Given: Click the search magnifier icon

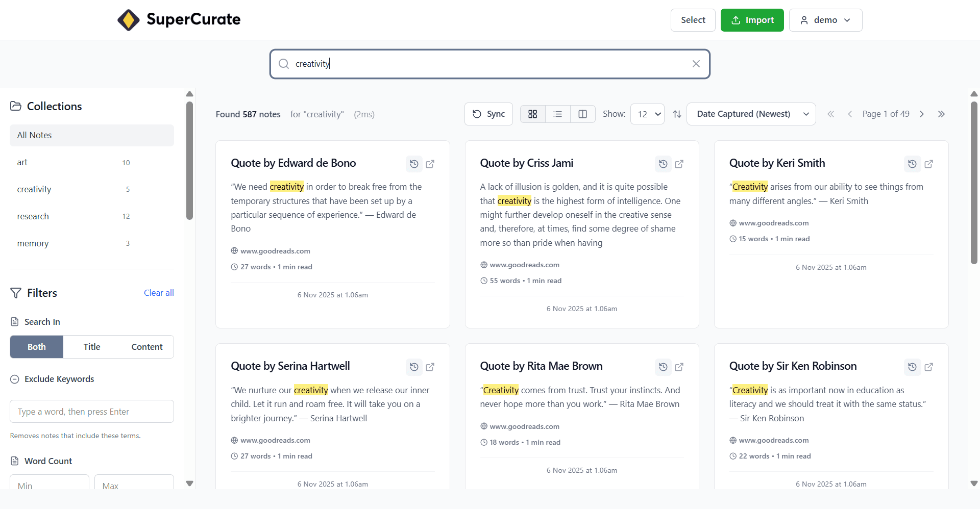Looking at the screenshot, I should click(x=284, y=63).
